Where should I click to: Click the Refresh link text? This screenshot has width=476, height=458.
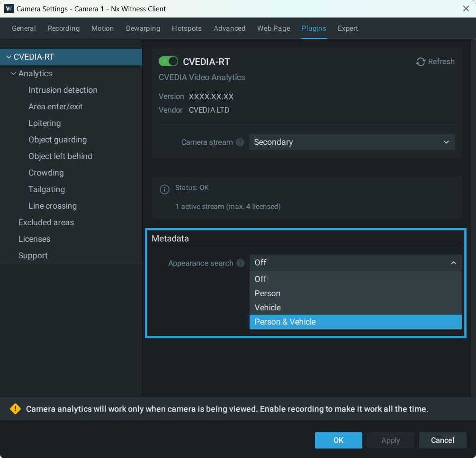coord(441,62)
